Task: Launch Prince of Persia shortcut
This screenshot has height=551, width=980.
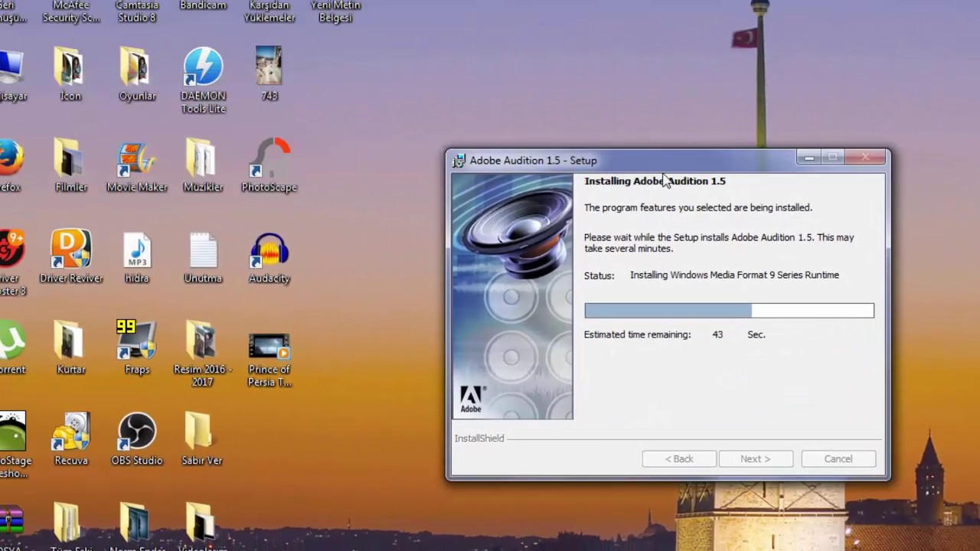Action: [269, 359]
